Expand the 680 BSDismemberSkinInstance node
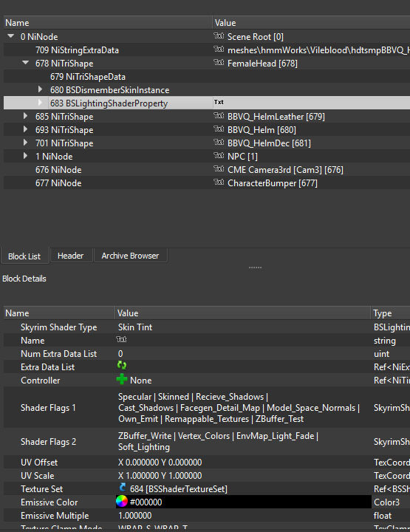 click(x=40, y=89)
